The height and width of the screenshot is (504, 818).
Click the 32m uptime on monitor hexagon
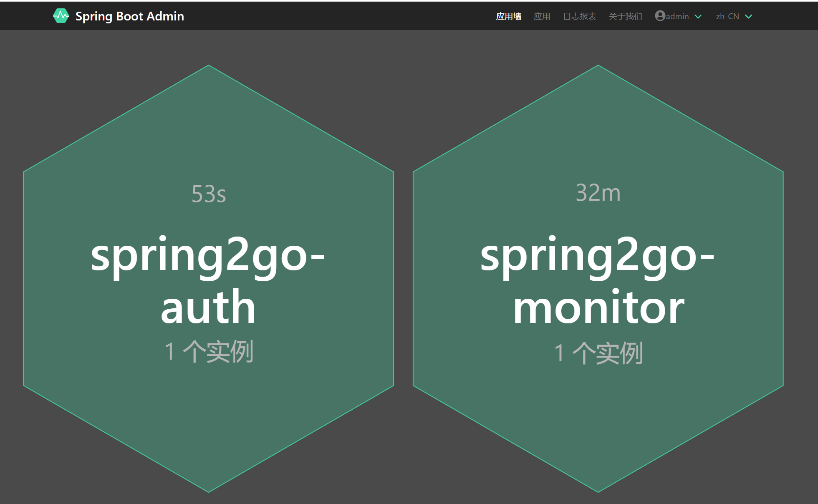598,193
